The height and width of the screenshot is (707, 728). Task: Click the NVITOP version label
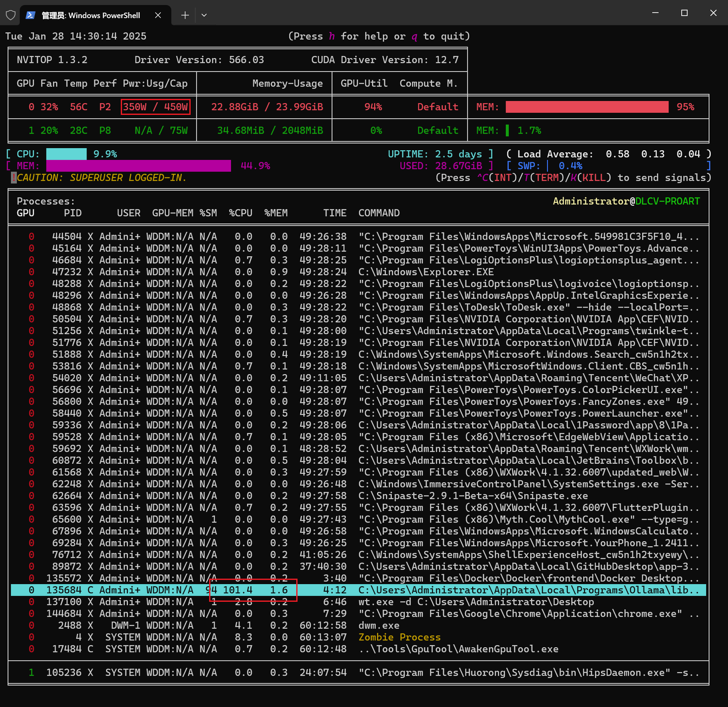52,60
